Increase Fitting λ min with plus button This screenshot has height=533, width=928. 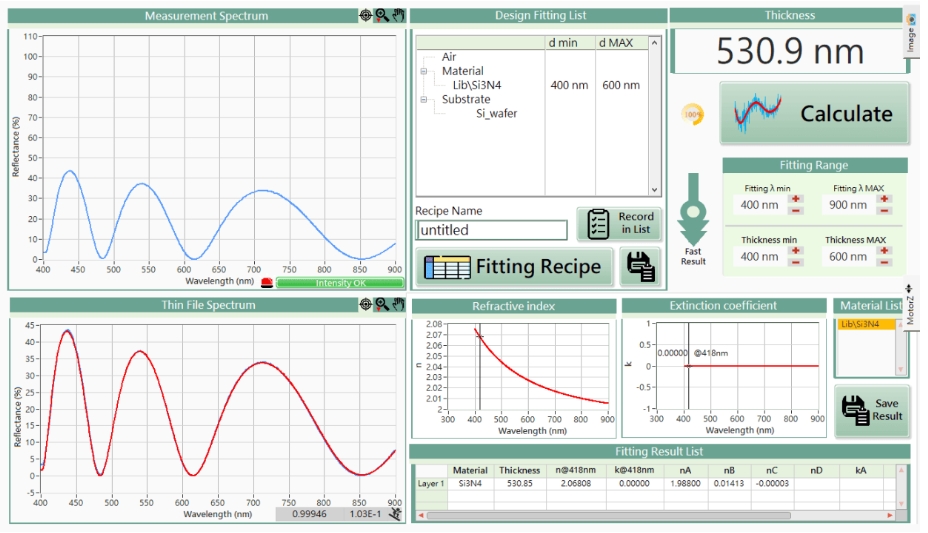[796, 199]
